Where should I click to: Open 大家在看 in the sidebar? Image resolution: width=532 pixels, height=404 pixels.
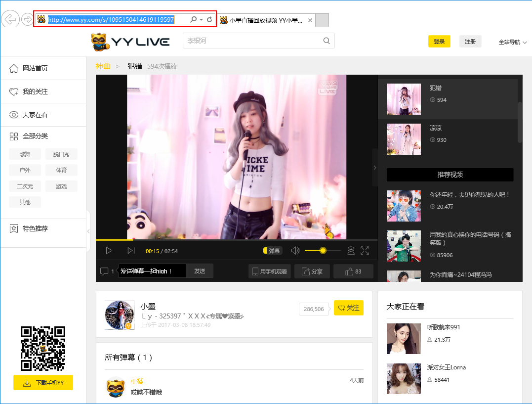point(43,115)
